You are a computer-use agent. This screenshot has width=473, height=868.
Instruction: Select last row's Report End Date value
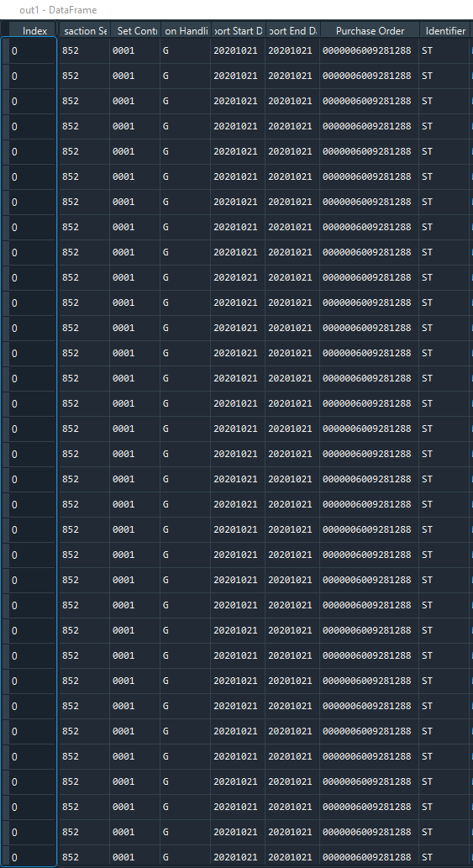[x=290, y=857]
